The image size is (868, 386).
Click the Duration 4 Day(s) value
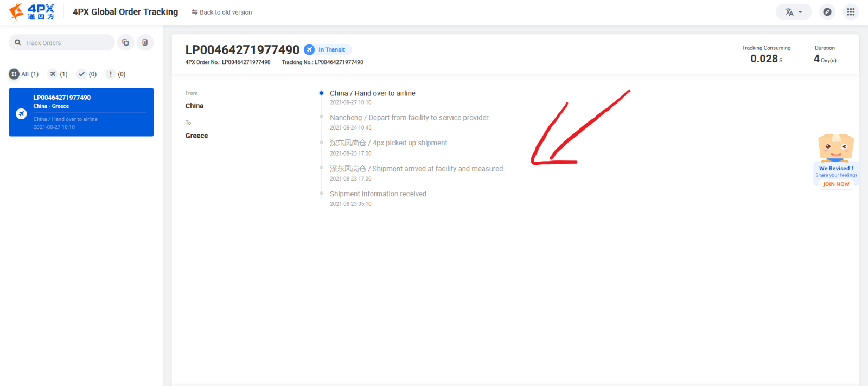(825, 59)
